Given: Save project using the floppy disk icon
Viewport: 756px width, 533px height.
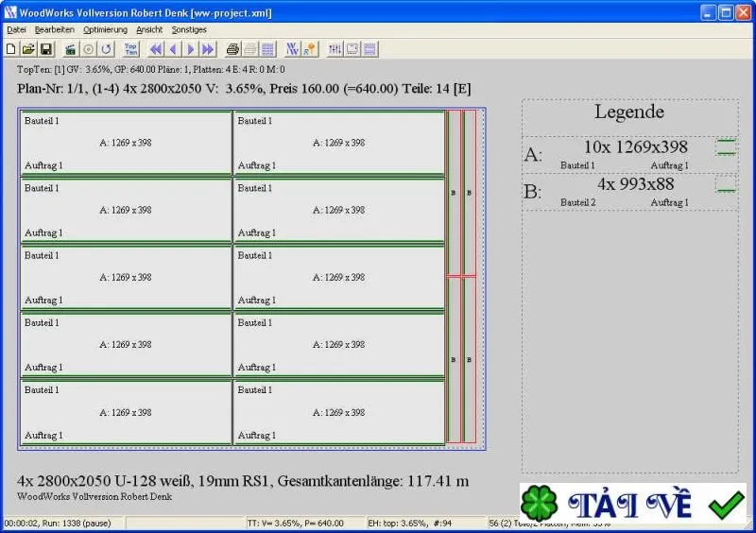Looking at the screenshot, I should (x=46, y=49).
